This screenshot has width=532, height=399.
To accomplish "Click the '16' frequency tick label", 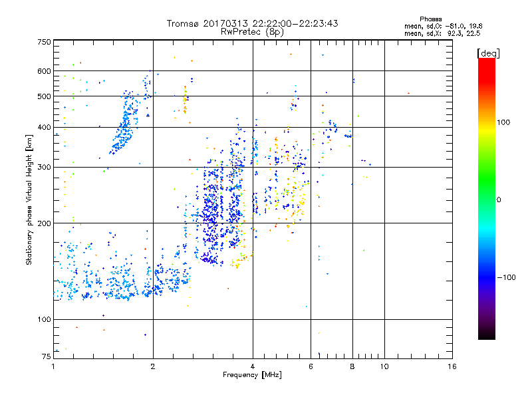I will (x=452, y=366).
